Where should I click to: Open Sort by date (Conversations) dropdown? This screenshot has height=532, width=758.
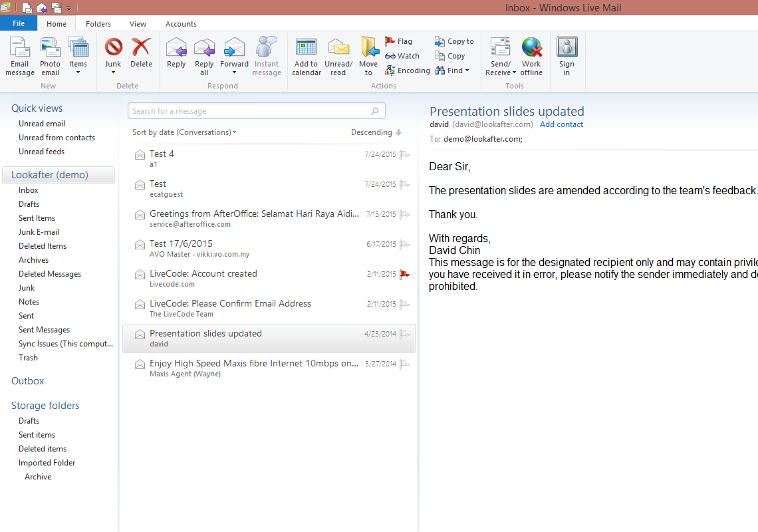point(184,132)
